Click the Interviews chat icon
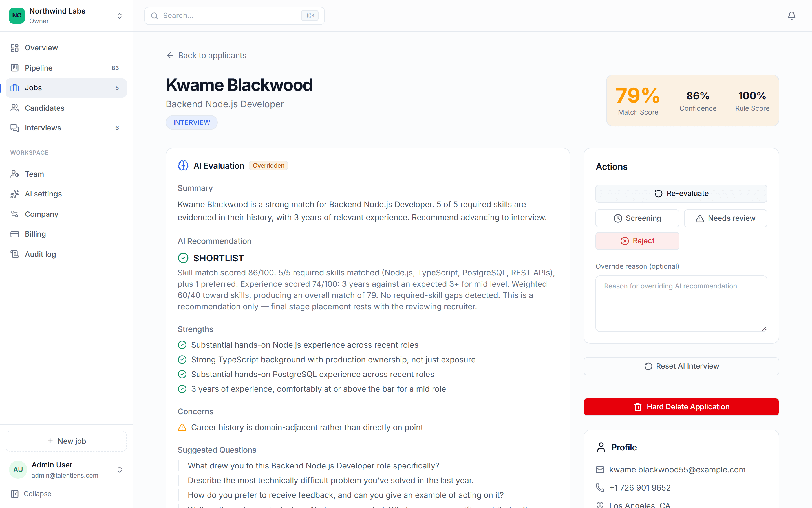Screen dimensions: 812x508 point(14,128)
